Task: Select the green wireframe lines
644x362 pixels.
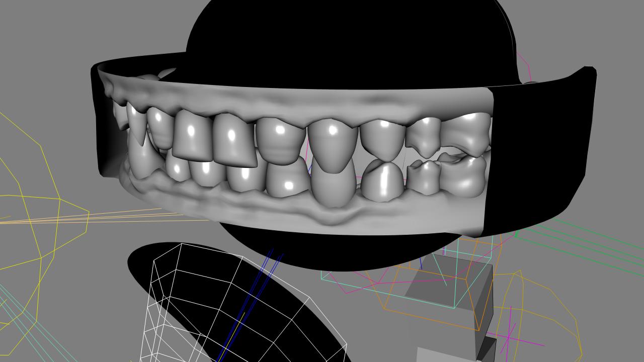Action: (x=579, y=246)
